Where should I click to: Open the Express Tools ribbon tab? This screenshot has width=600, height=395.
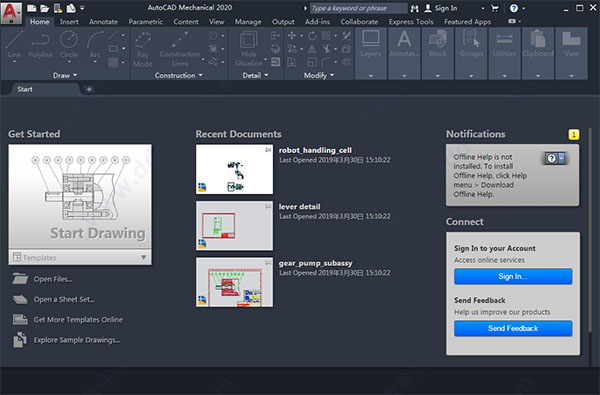click(x=411, y=22)
